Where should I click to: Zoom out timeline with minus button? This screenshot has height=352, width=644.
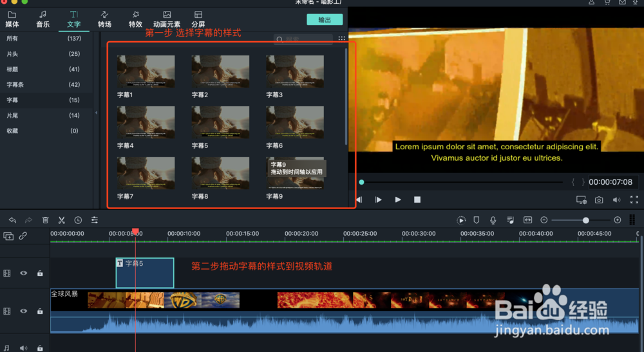(544, 220)
